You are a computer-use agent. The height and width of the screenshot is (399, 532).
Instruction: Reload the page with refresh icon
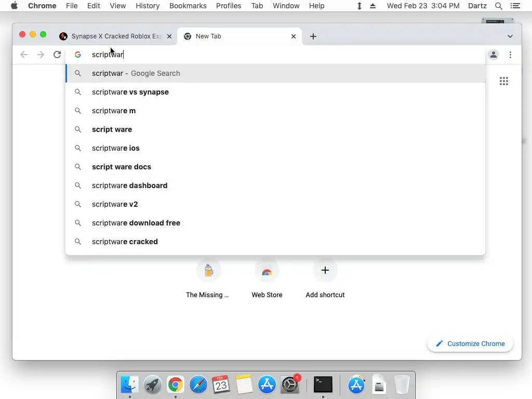(x=57, y=55)
